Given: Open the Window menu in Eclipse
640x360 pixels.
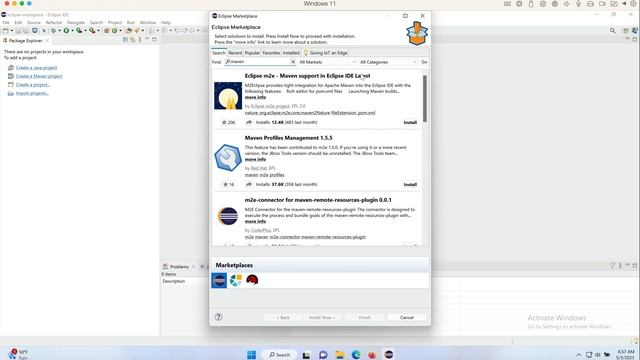Looking at the screenshot, I should 148,22.
